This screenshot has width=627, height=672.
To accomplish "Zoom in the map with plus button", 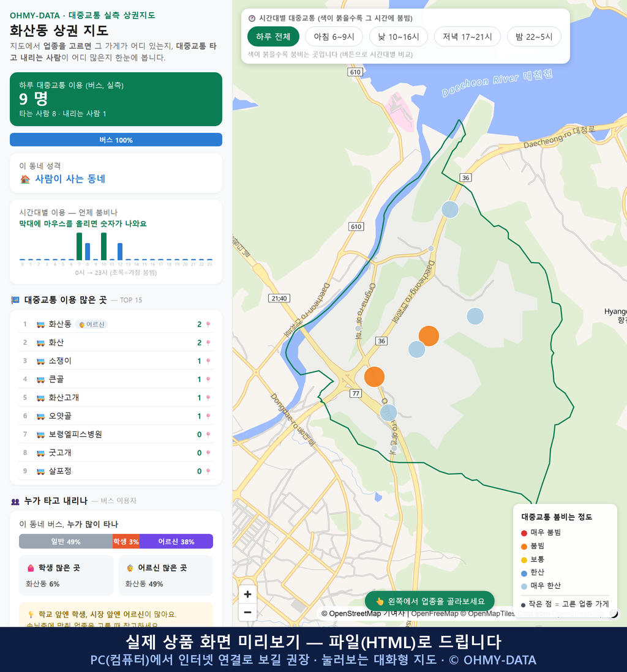I will click(247, 594).
